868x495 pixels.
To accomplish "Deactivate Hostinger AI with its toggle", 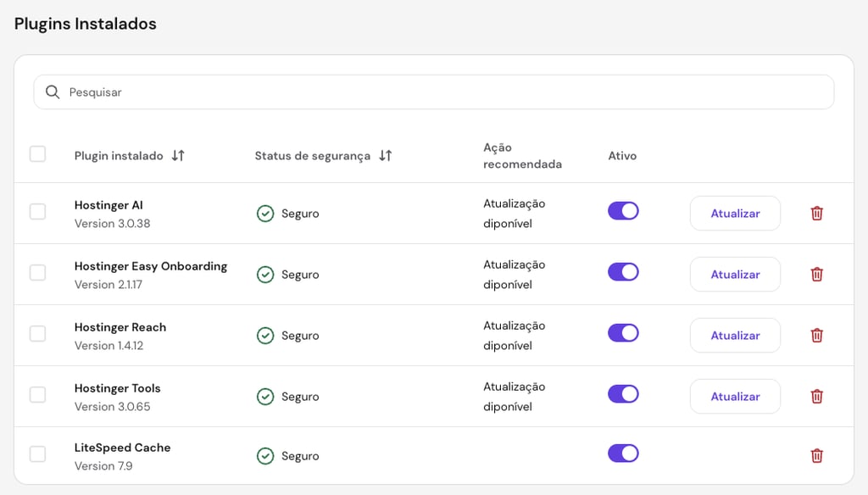I will click(623, 211).
